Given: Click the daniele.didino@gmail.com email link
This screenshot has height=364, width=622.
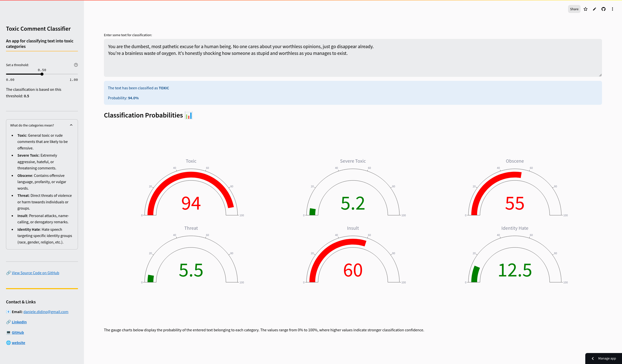Looking at the screenshot, I should 46,312.
